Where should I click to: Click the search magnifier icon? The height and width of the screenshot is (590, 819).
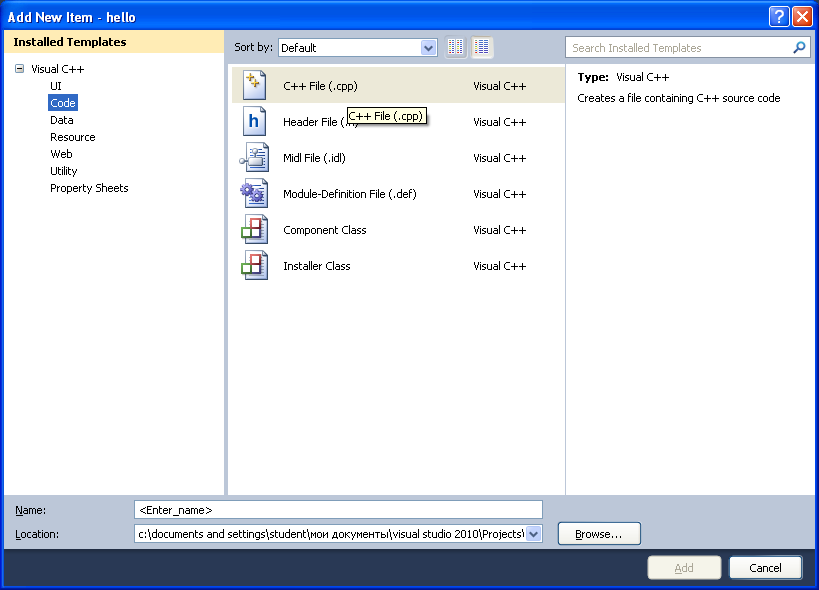click(799, 48)
